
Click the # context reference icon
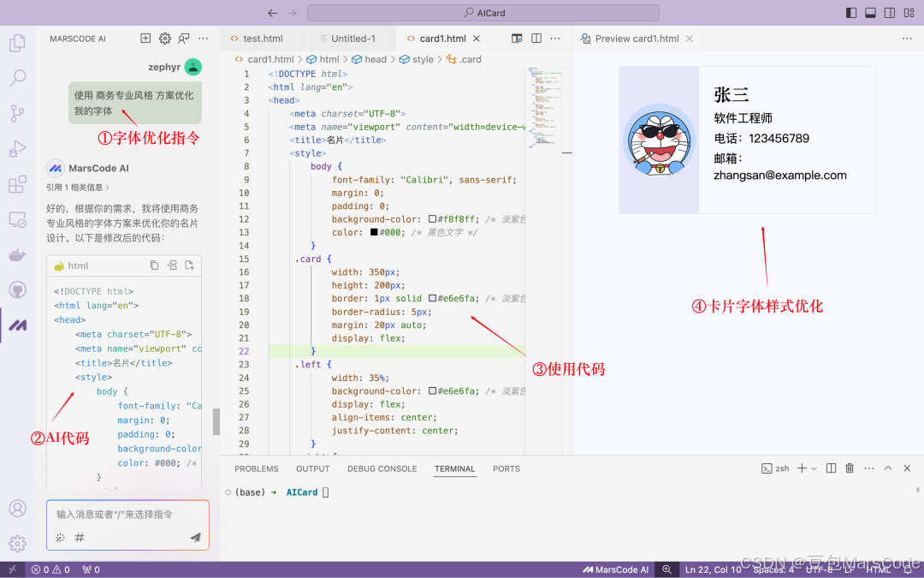coord(80,537)
